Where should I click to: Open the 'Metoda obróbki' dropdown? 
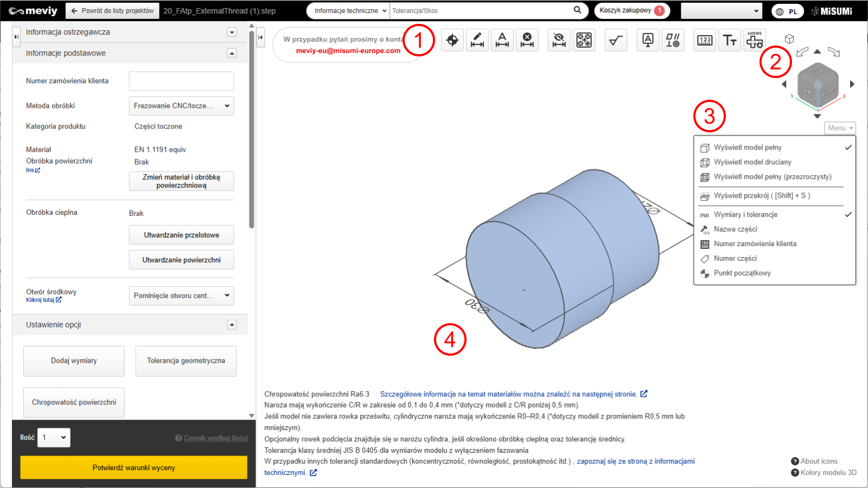pos(181,106)
